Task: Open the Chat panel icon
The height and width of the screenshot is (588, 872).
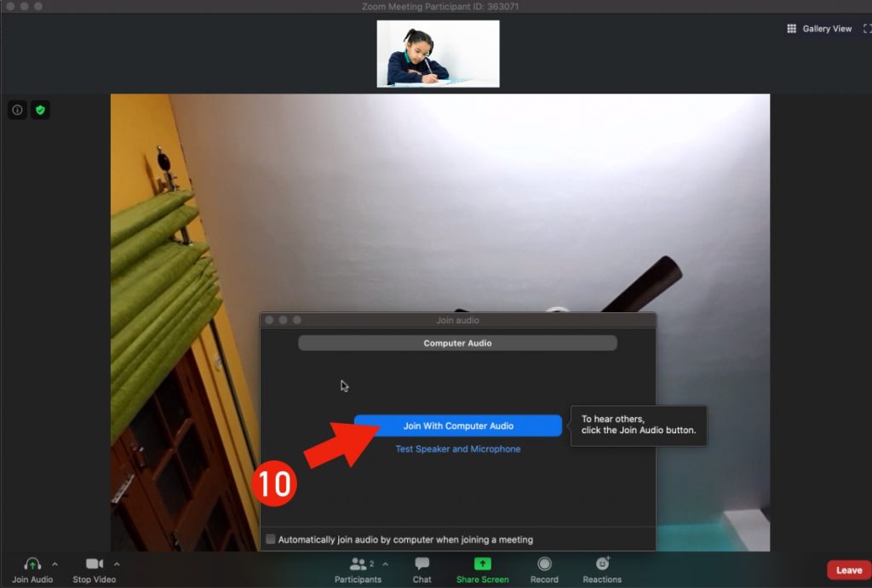Action: click(x=421, y=563)
